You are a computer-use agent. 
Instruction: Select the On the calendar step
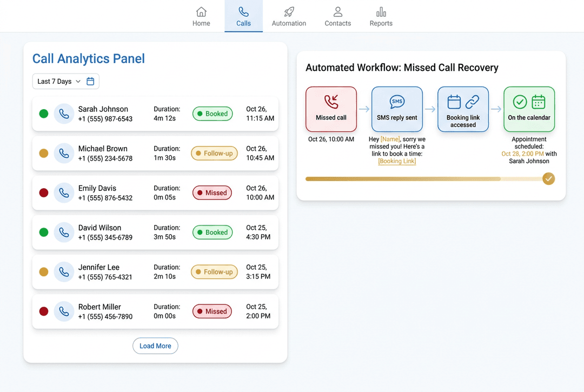[x=529, y=109]
